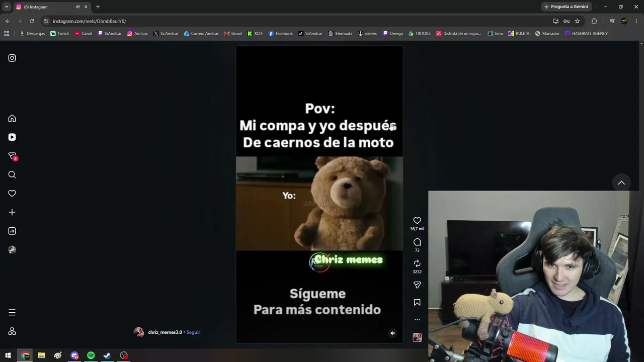Screen dimensions: 644x362
Task: Go back in browser history
Action: point(8,21)
